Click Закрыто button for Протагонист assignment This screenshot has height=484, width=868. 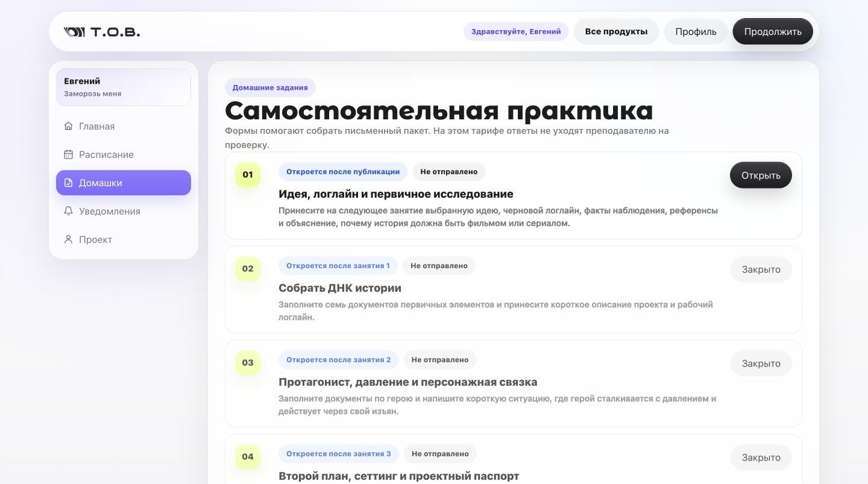(x=761, y=363)
